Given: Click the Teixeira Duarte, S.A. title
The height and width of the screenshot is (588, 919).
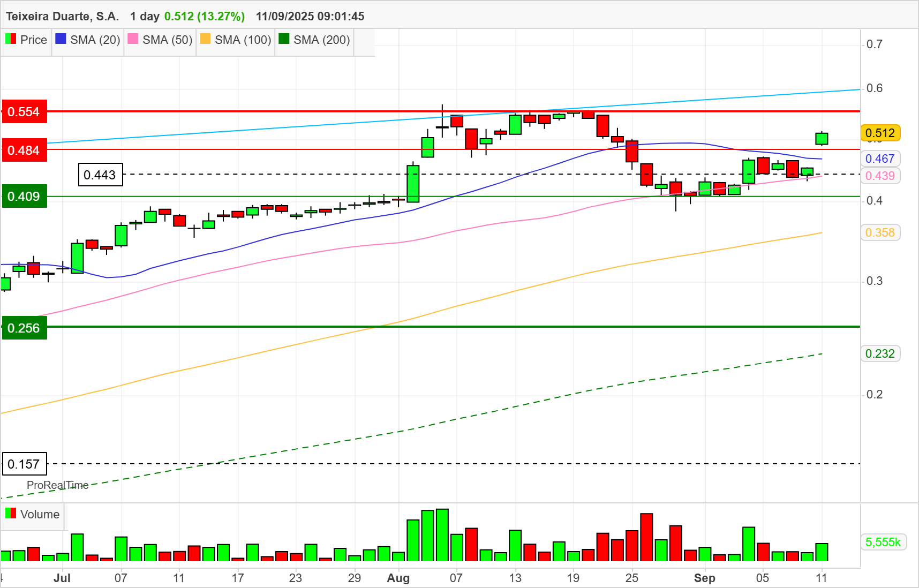Looking at the screenshot, I should pyautogui.click(x=62, y=16).
